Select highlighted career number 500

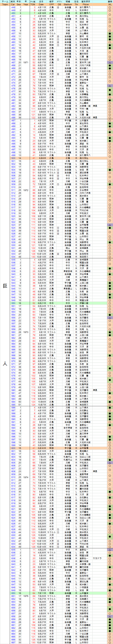[x=13, y=158]
